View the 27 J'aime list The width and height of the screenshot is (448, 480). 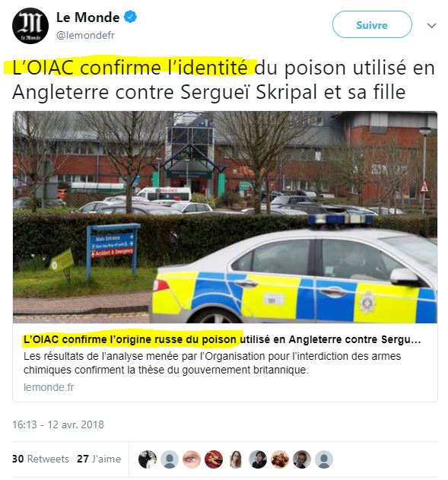coord(99,459)
